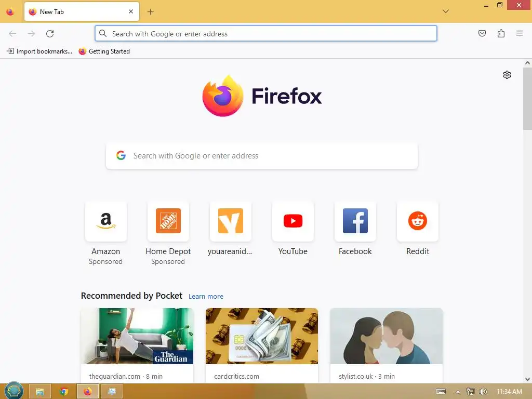Launch Chrome from the taskbar

click(x=64, y=392)
